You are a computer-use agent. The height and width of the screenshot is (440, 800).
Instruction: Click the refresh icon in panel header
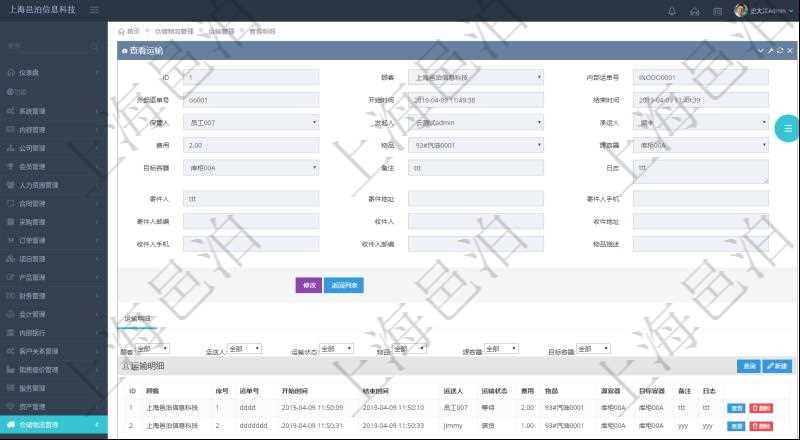pos(781,50)
